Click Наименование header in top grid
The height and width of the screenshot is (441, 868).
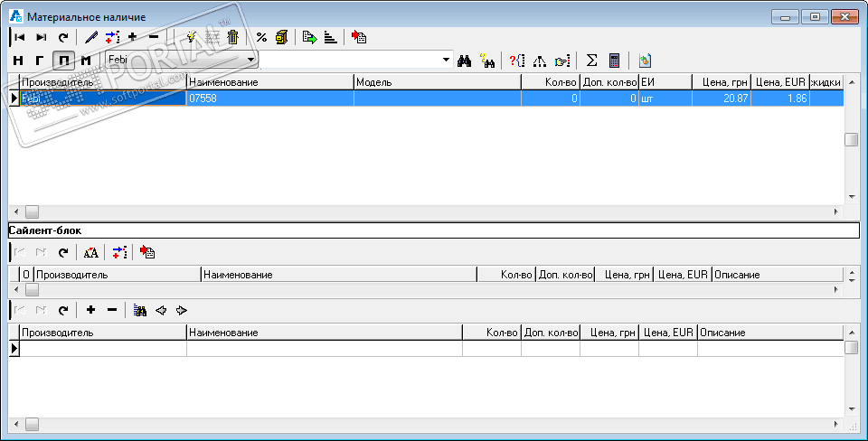point(270,82)
